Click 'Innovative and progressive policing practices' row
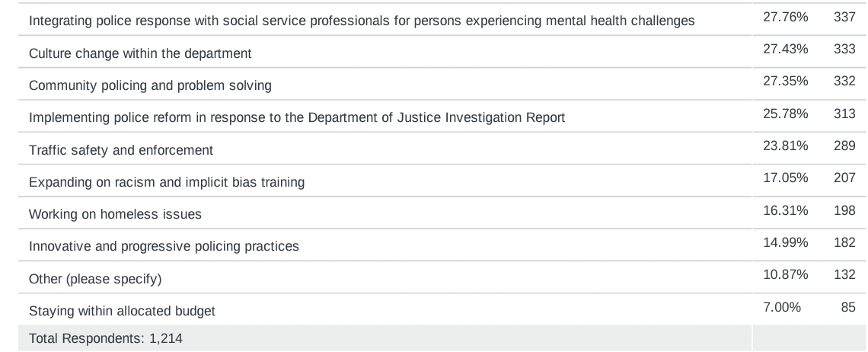 click(x=164, y=246)
